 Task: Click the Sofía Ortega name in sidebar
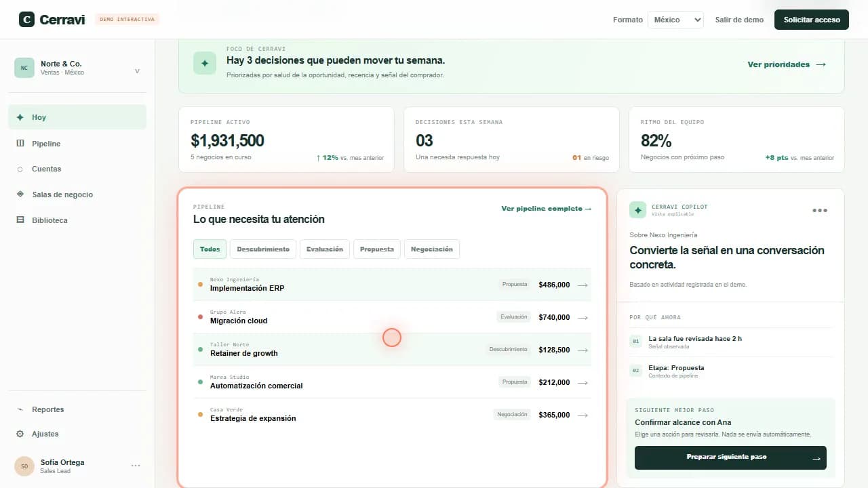[x=62, y=462]
